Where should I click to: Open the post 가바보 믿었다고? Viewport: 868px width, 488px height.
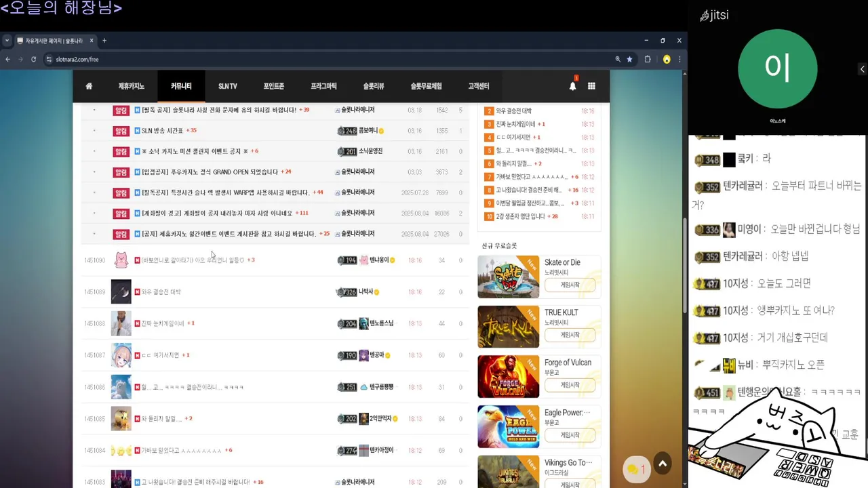(x=181, y=451)
